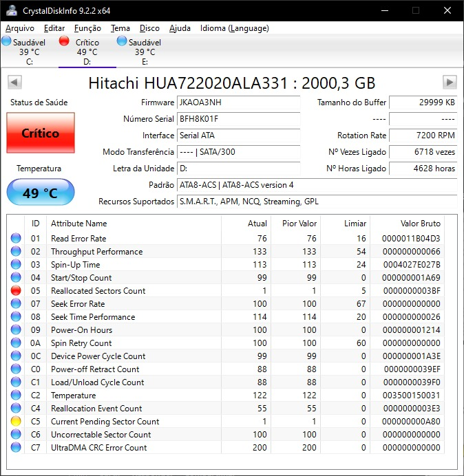Click the 49 °C temperature button
Image resolution: width=464 pixels, height=476 pixels.
click(x=41, y=193)
